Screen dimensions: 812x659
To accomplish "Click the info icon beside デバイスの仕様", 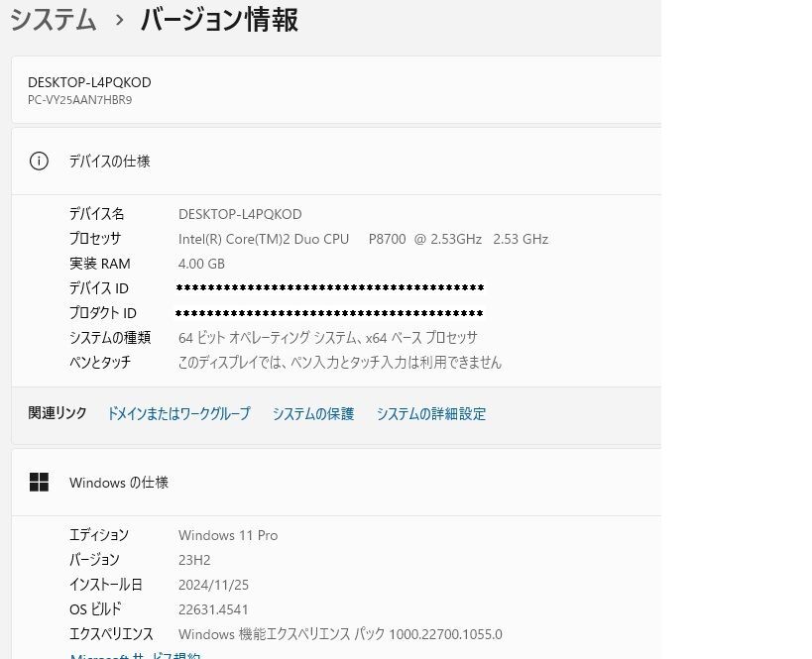I will tap(39, 161).
